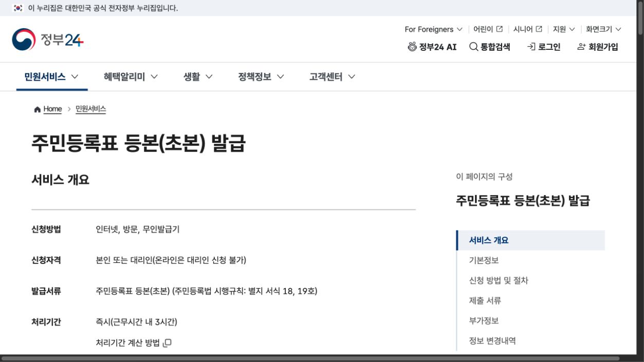Screen dimensions: 644x362
Task: Click external-link icon next to 어린이
Action: [500, 29]
